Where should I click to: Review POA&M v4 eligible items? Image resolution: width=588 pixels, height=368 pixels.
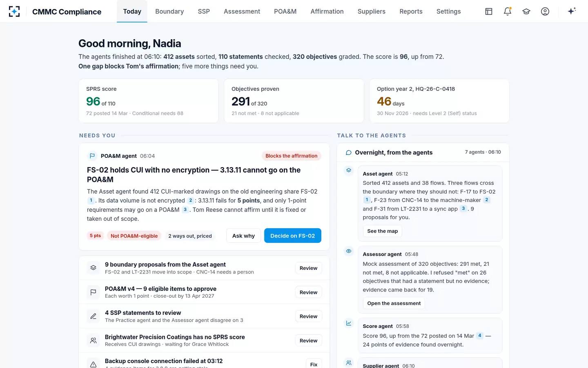308,292
